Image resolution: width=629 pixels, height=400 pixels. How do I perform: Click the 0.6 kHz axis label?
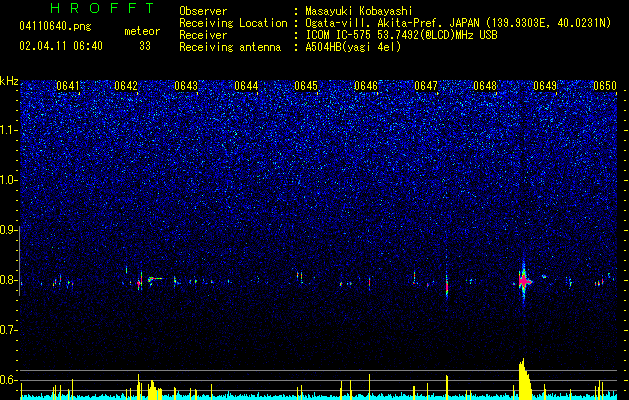pyautogui.click(x=8, y=380)
